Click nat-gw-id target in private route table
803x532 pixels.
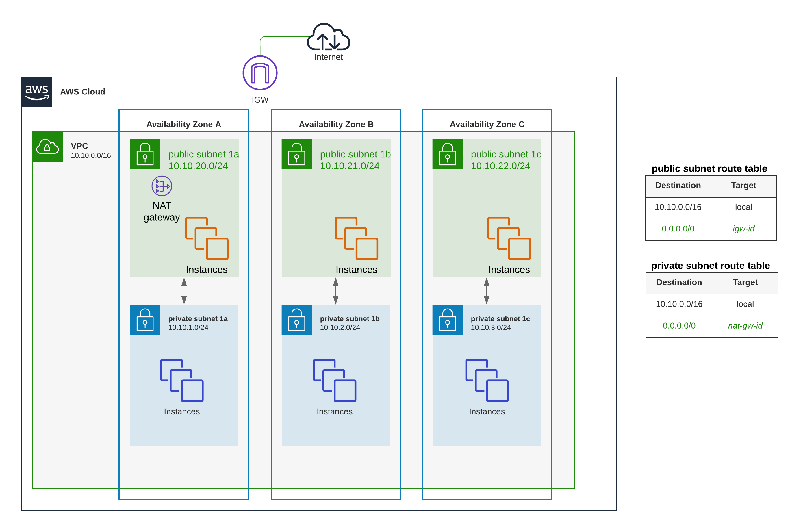[x=745, y=326]
